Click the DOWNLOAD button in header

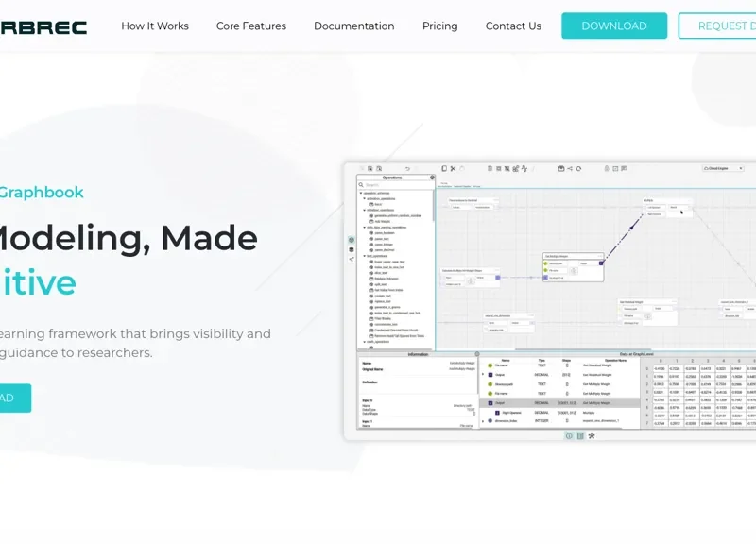tap(613, 26)
